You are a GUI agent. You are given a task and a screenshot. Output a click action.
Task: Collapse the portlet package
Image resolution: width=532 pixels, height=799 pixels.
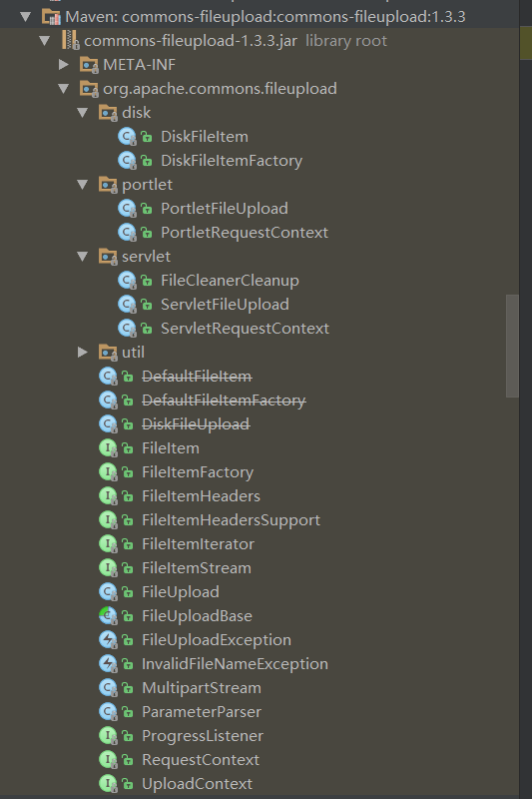(83, 185)
